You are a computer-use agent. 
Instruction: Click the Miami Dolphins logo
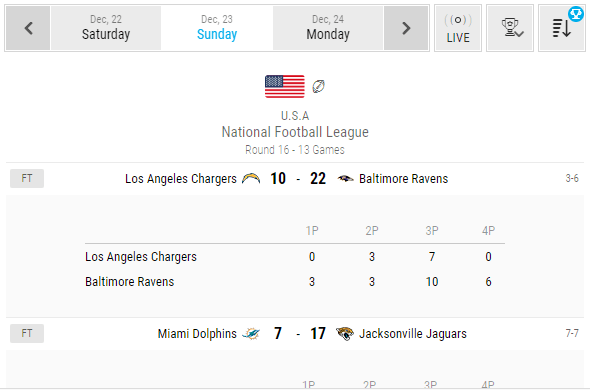pyautogui.click(x=251, y=334)
